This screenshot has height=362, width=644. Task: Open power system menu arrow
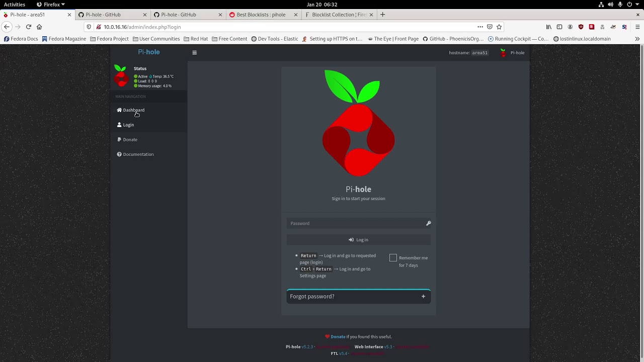tap(637, 5)
